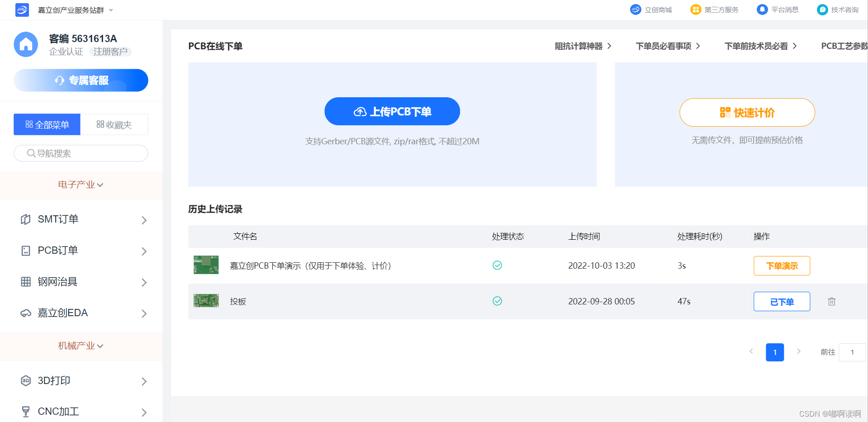Click the 前往 page number input
868x422 pixels.
tap(852, 352)
